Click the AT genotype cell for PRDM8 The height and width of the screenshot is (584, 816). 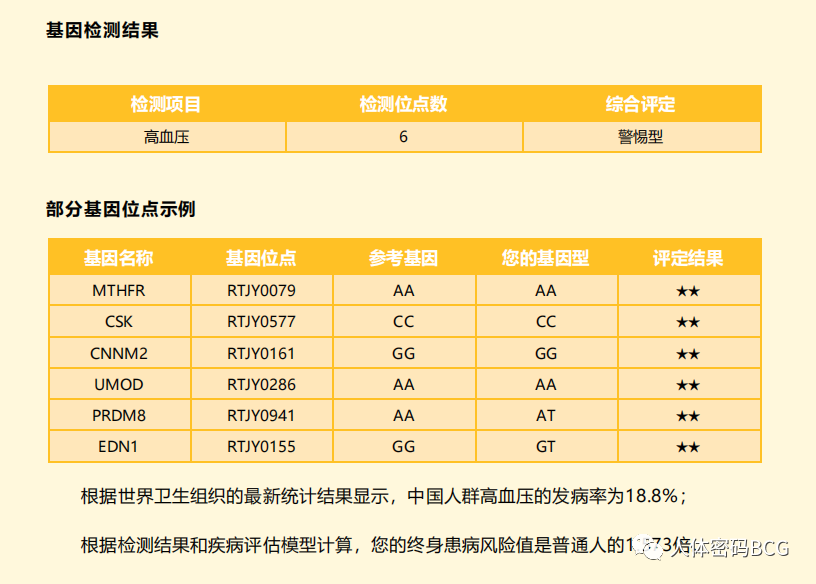(546, 414)
